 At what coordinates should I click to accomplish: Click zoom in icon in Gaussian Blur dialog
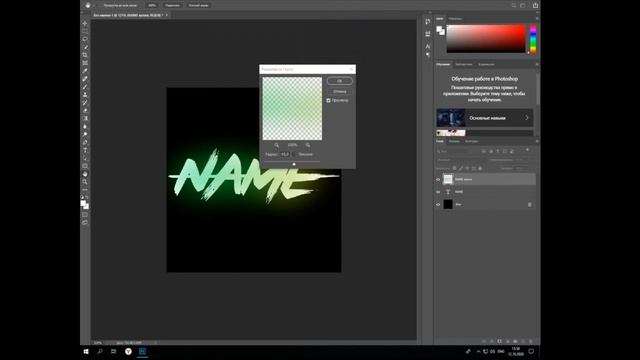[x=308, y=145]
